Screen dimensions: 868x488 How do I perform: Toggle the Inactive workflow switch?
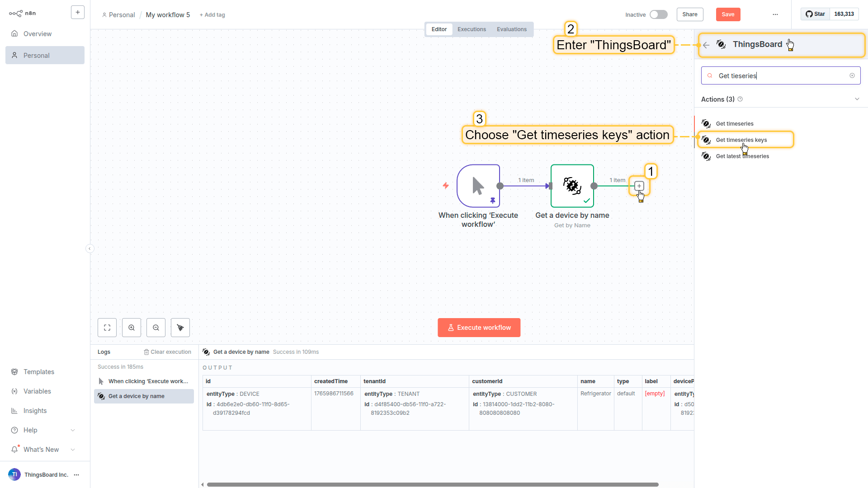pyautogui.click(x=659, y=14)
